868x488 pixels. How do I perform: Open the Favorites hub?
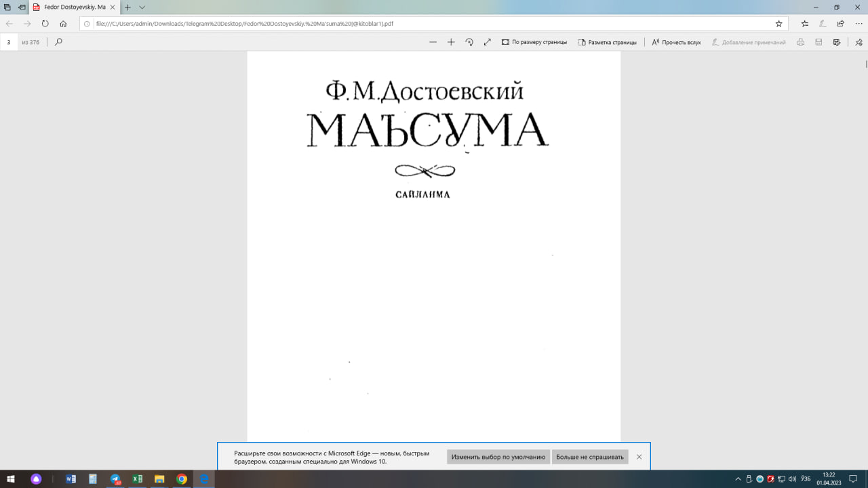(805, 23)
